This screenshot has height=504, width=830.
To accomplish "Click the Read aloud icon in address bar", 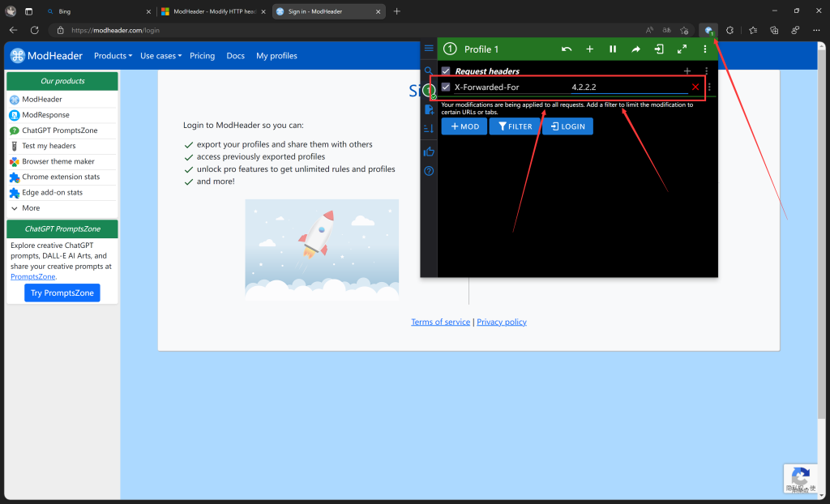I will (x=649, y=30).
